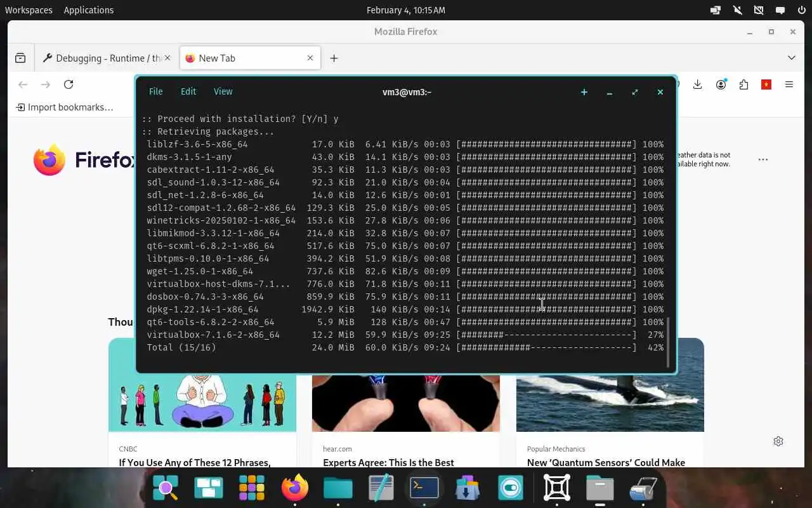Click the Total (15/16) progress line
812x508 pixels.
coord(405,347)
